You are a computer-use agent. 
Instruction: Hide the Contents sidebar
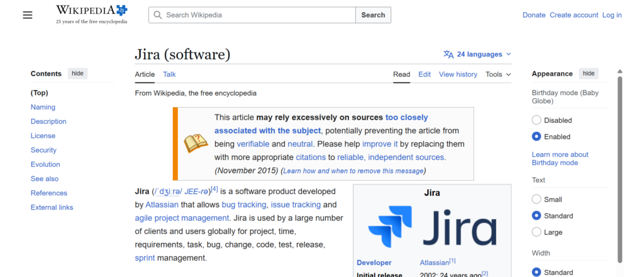tap(77, 74)
